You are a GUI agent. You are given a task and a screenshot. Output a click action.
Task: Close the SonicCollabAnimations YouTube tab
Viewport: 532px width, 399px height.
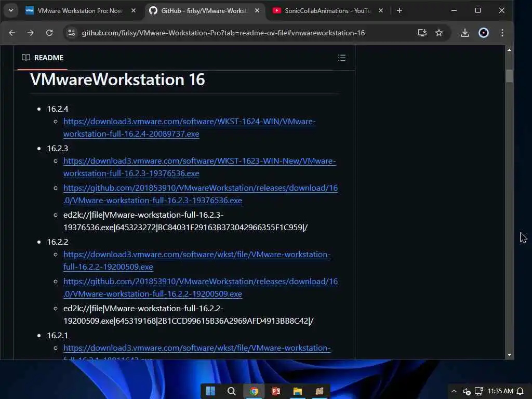tap(381, 10)
